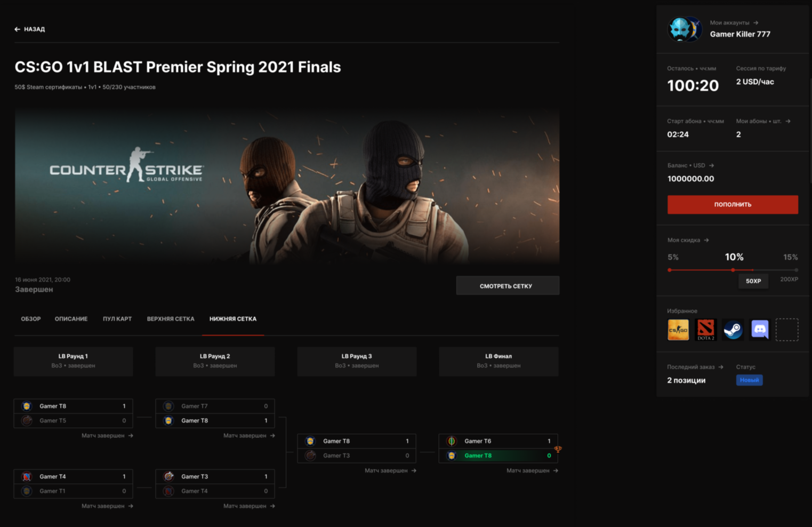Click trophy icon beside LB Final match
812x527 pixels.
tap(558, 449)
